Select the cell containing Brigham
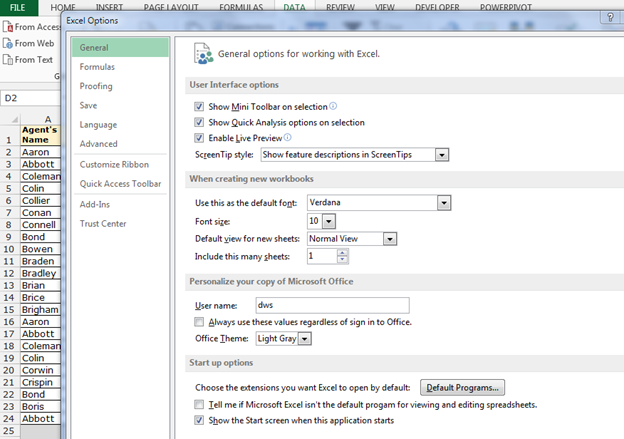This screenshot has width=624, height=439. [41, 310]
